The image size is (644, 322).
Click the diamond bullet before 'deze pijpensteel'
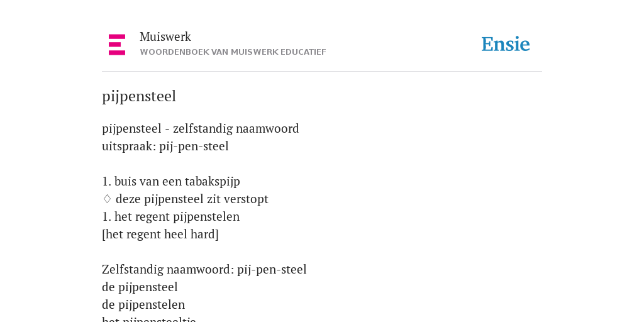pos(107,199)
